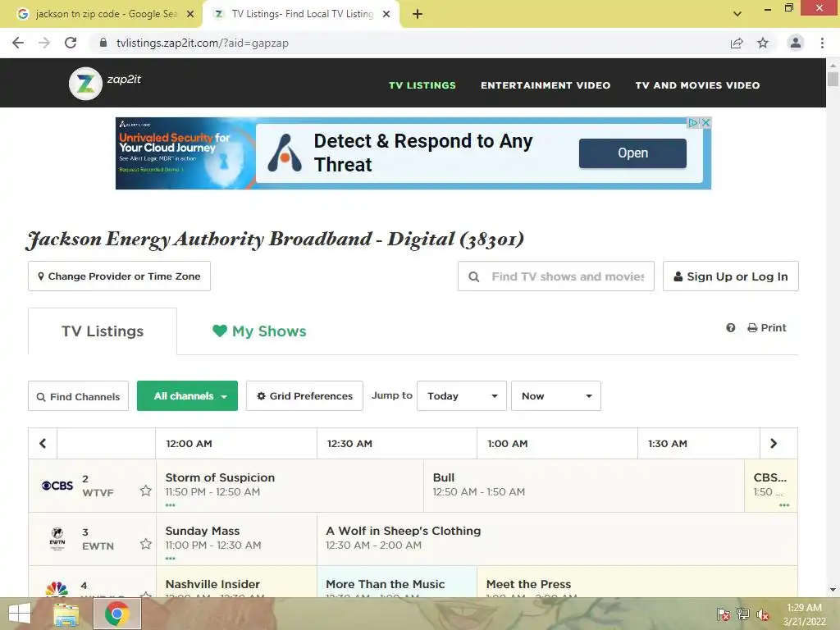Click the network tray icon
This screenshot has height=630, width=840.
tap(743, 614)
